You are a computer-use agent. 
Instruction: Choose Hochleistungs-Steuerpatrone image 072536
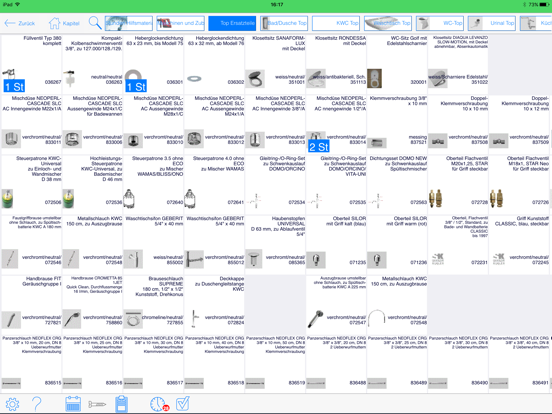[x=68, y=199]
